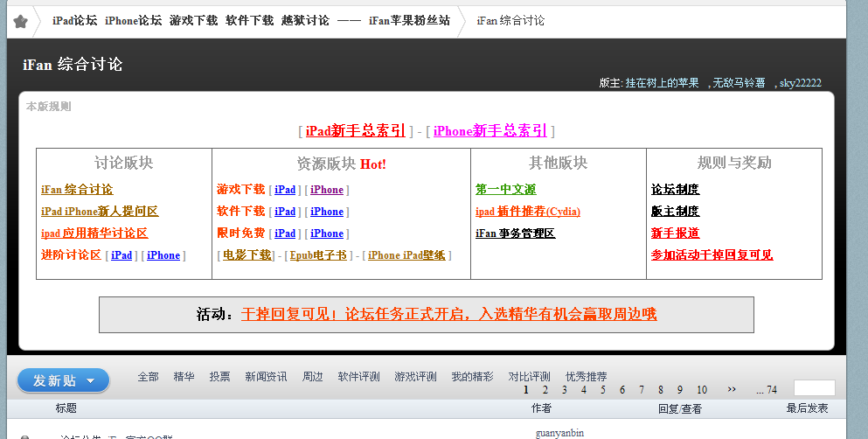The image size is (868, 439).
Task: Open ipad 应用精华讨论区 link
Action: pyautogui.click(x=94, y=233)
